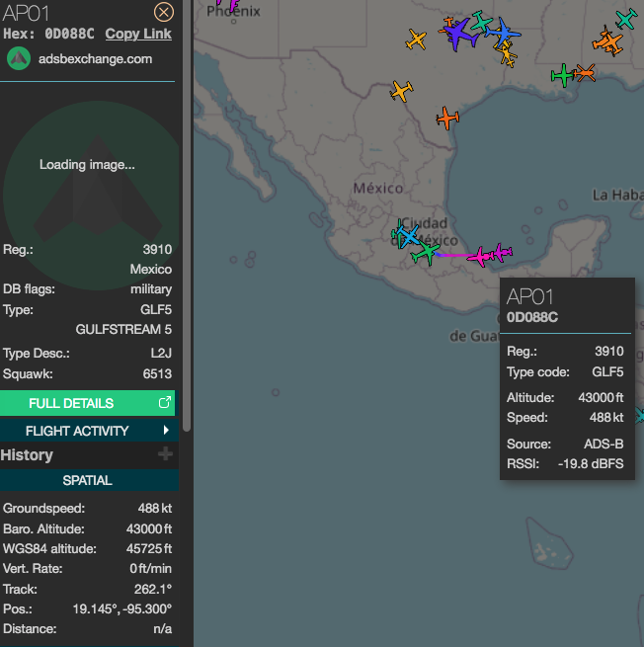Close the AP01 aircraft details panel
This screenshot has width=644, height=647.
click(164, 13)
